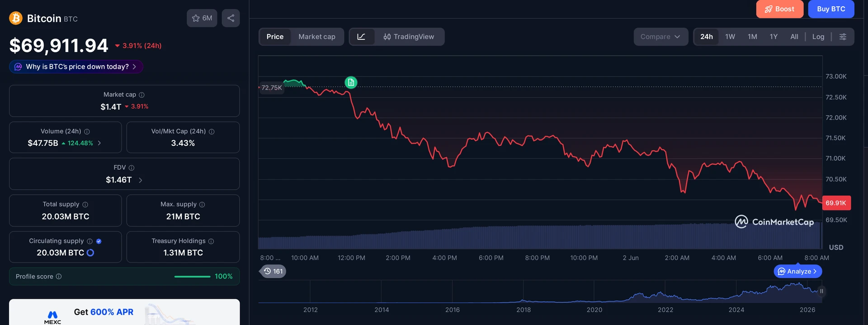Click the 72.75K opening price label

(x=271, y=87)
